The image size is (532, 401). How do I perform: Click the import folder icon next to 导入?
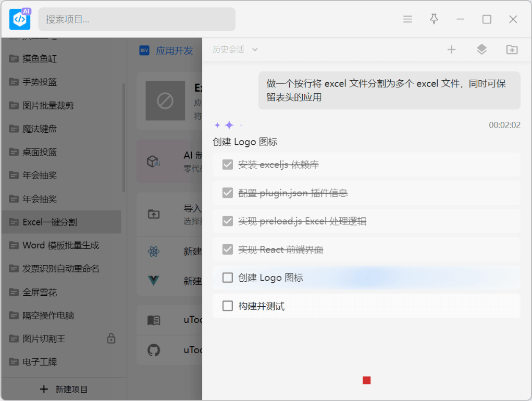click(153, 214)
